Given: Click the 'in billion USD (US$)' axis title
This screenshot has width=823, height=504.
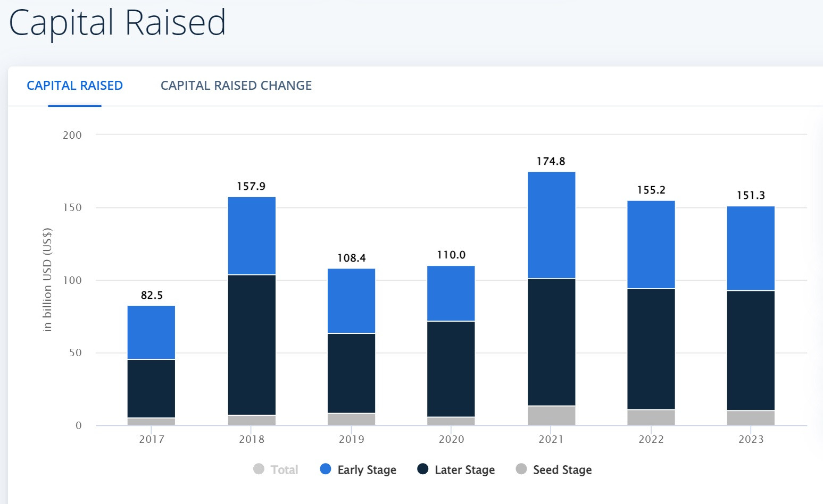Looking at the screenshot, I should (x=47, y=280).
